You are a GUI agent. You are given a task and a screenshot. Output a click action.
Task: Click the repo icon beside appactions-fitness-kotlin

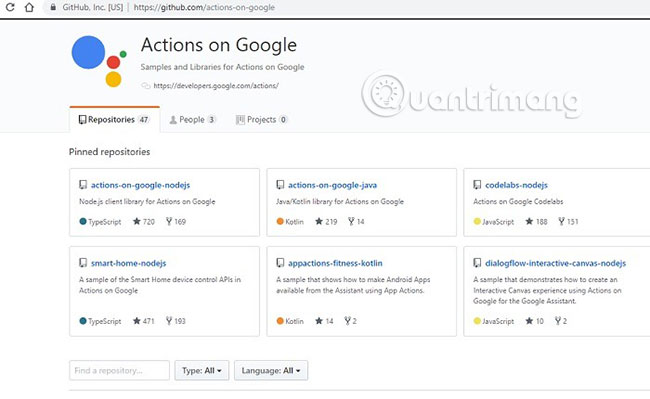280,263
